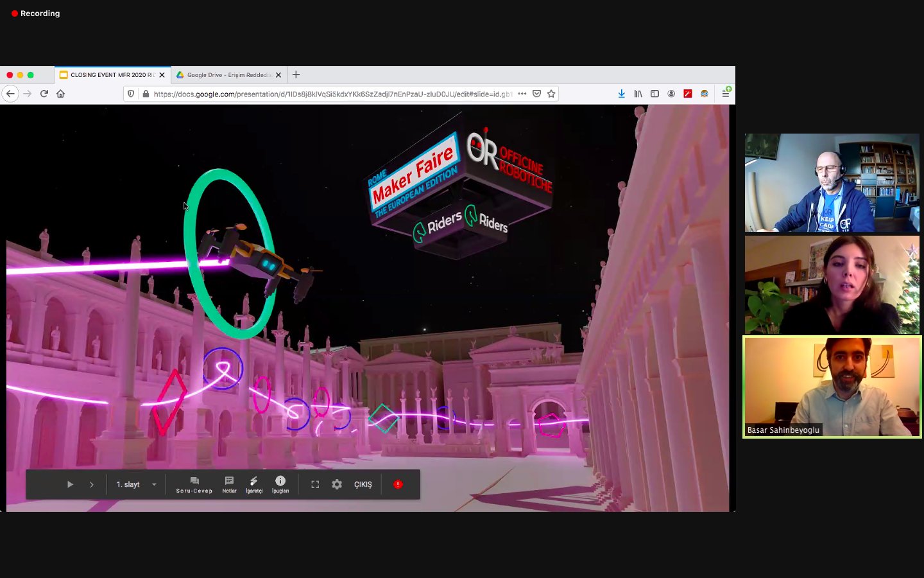This screenshot has width=924, height=578.
Task: Open the page actions three-dots menu
Action: tap(522, 94)
